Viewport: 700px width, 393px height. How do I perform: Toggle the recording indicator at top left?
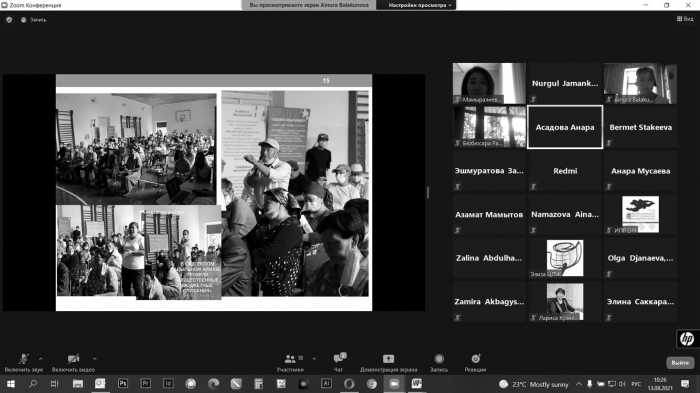point(33,20)
